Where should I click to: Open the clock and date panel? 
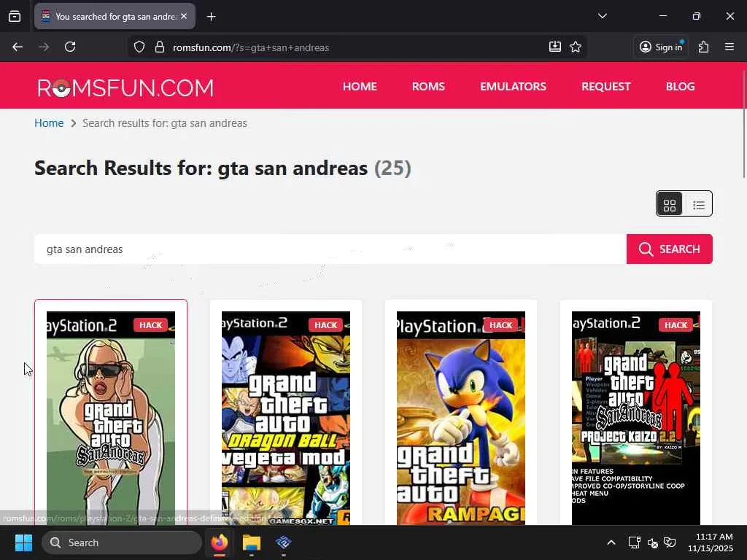point(711,542)
